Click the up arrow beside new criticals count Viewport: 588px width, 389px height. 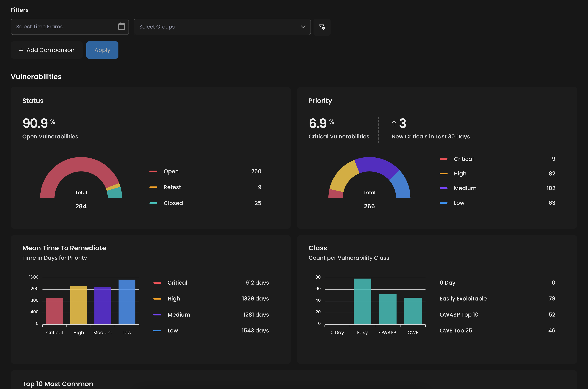pyautogui.click(x=394, y=123)
